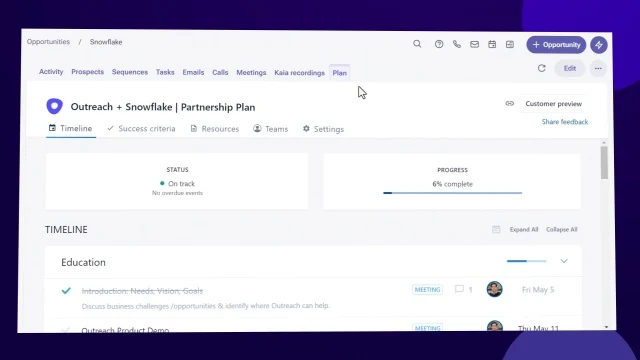Viewport: 640px width, 360px height.
Task: Open the Teams sub-tab
Action: click(271, 129)
